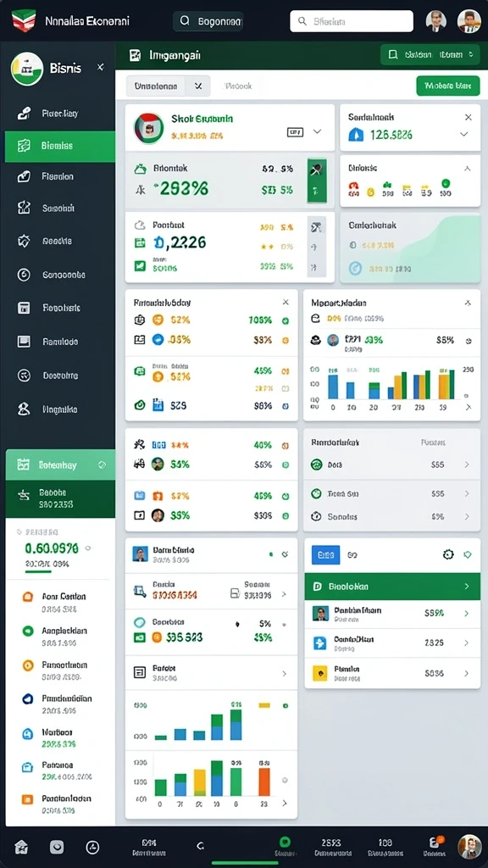The image size is (488, 868).
Task: Select the Bisnis sidebar avatar icon
Action: click(26, 68)
